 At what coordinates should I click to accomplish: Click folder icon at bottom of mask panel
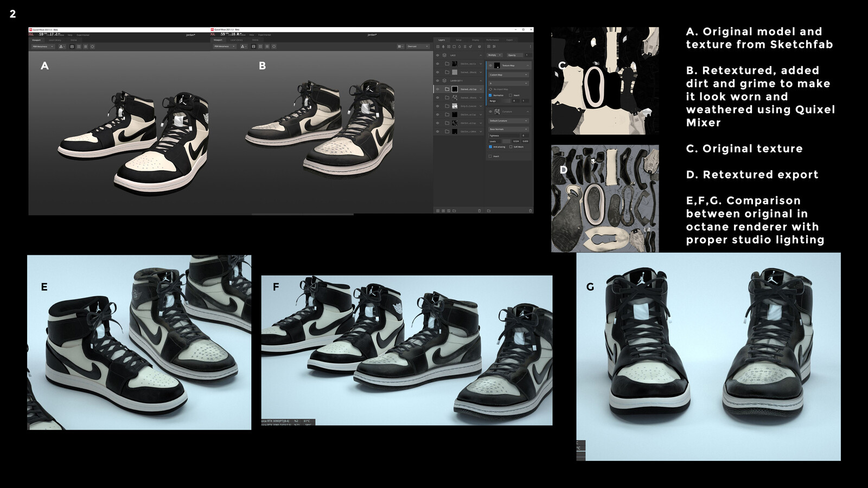(x=489, y=211)
